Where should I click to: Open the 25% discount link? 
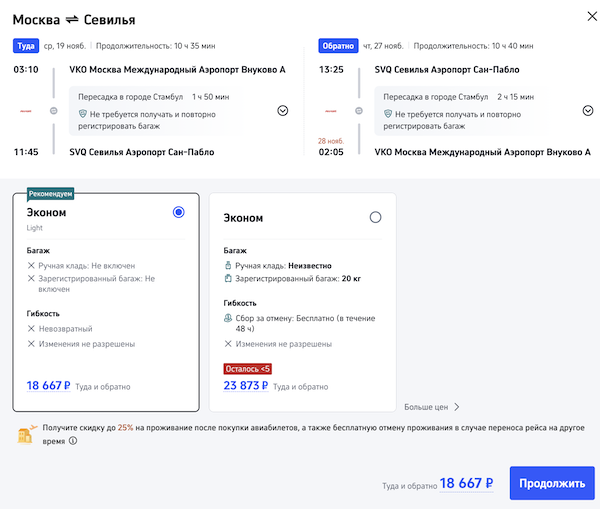[126, 428]
